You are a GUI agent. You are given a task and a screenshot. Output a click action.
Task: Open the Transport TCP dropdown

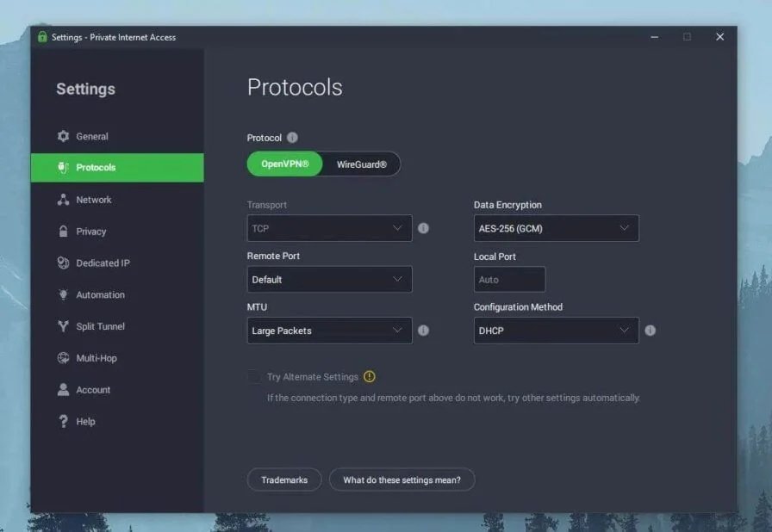point(329,228)
